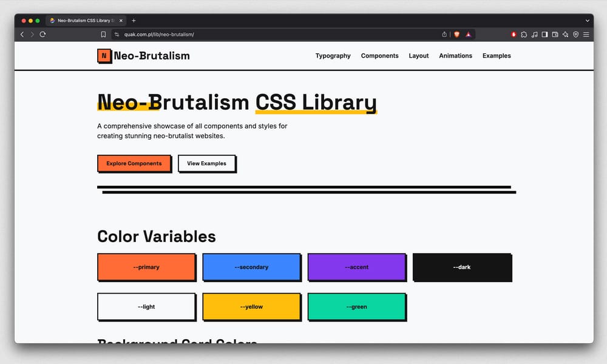Open a new browser tab
Screen dimensions: 607x364
tap(134, 21)
